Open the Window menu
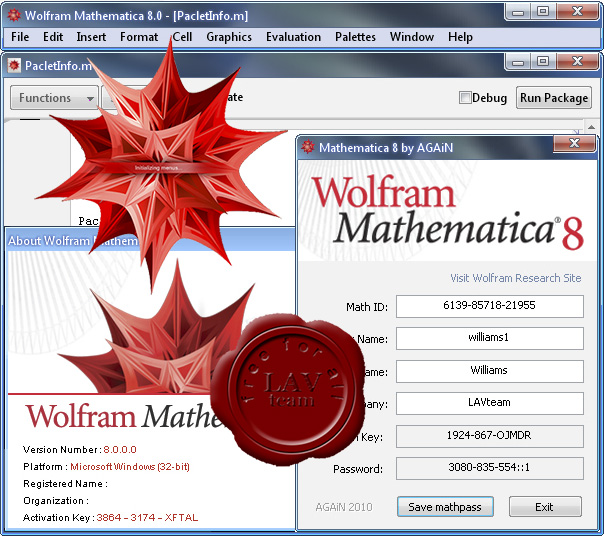Viewport: 604px width, 536px height. pos(412,37)
